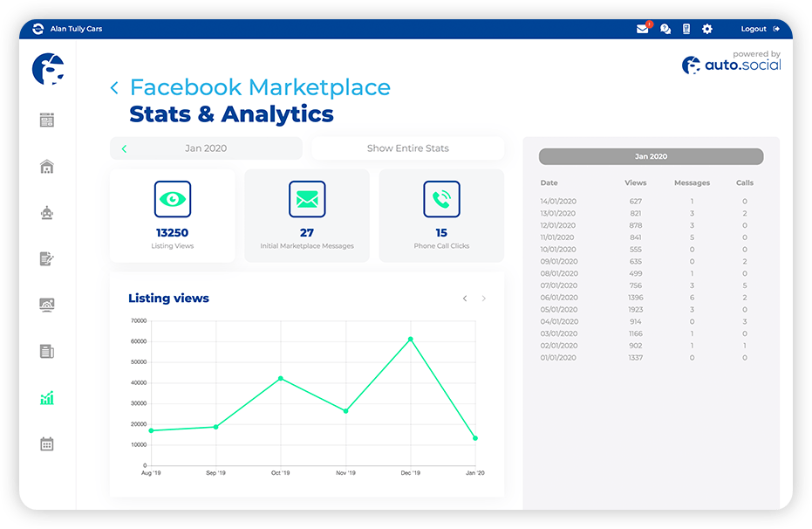Select the 08/01/2020 row date
Viewport: 812px width, 529px height.
[559, 273]
